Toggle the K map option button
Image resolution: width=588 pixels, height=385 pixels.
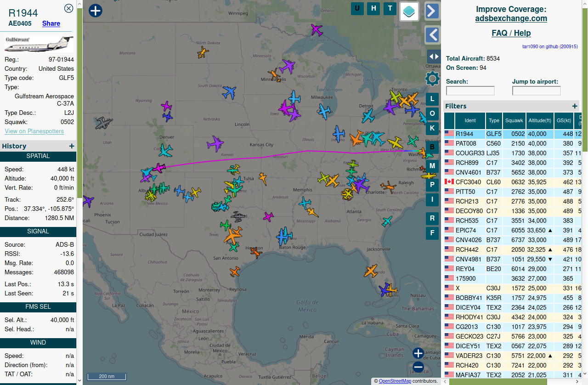[432, 128]
